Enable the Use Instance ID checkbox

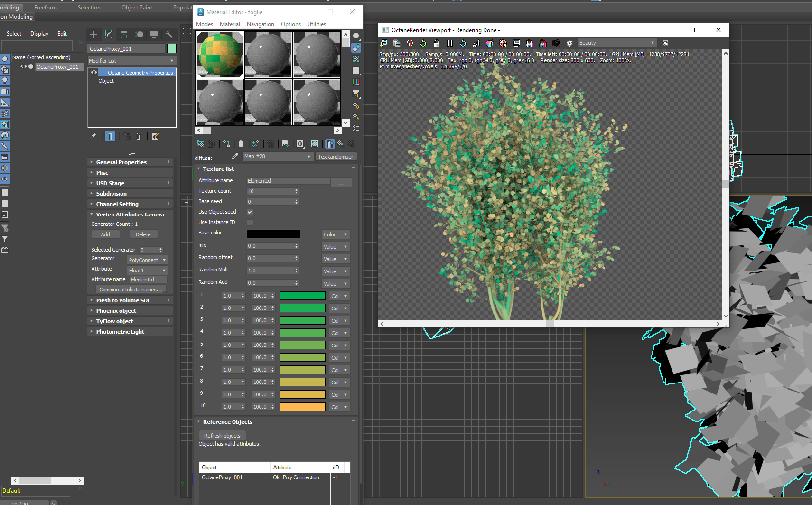click(x=250, y=223)
